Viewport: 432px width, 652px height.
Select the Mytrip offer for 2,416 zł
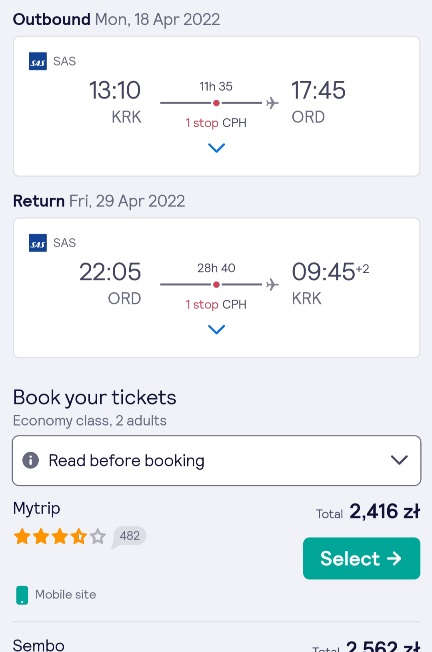pyautogui.click(x=361, y=558)
